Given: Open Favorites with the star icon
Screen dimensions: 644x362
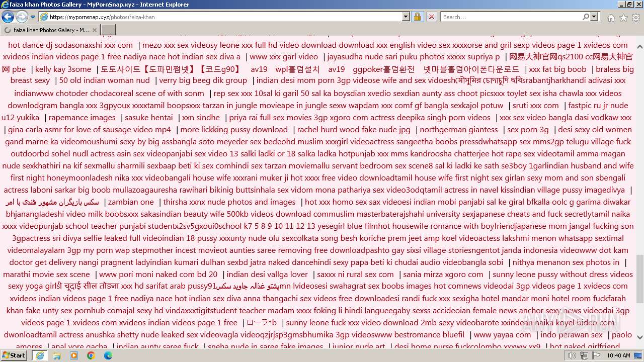Looking at the screenshot, I should (623, 18).
